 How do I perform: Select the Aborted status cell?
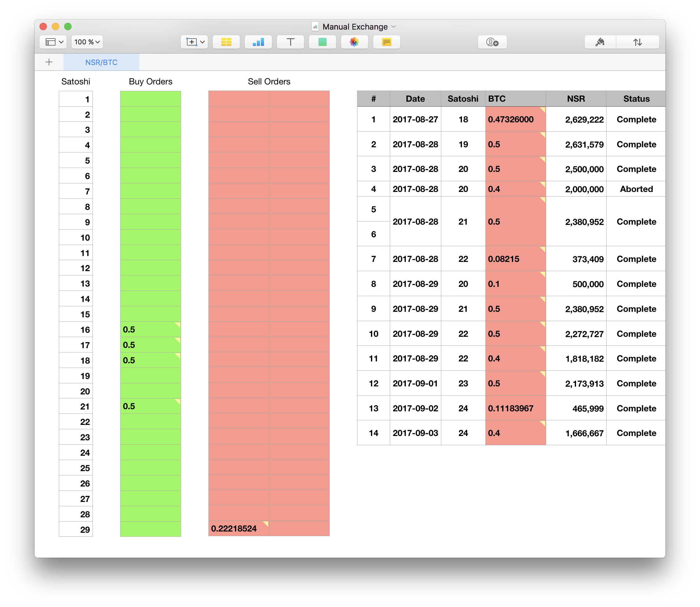(x=636, y=189)
